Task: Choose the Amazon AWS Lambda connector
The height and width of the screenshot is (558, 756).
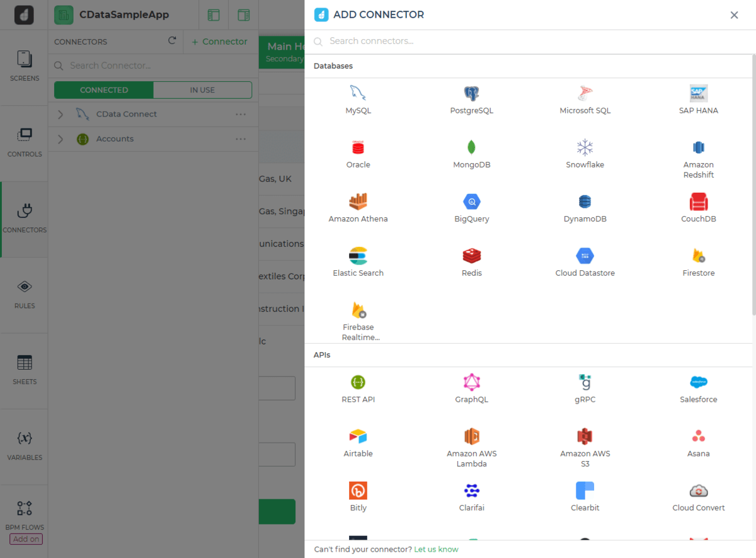Action: pos(471,448)
